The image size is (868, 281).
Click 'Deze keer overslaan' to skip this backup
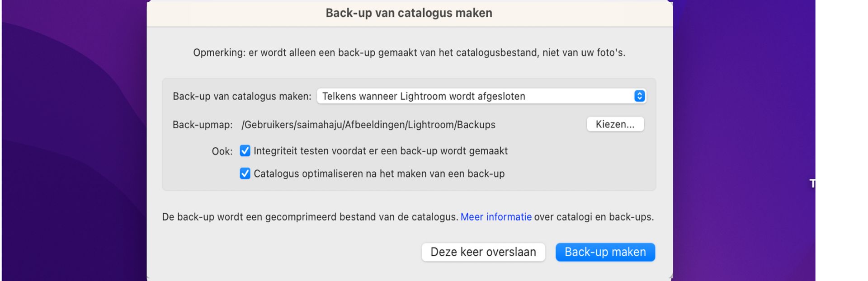(483, 252)
